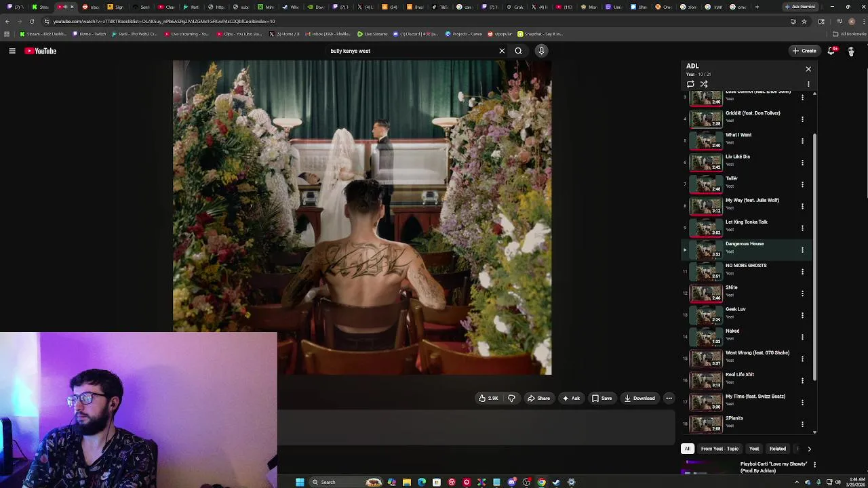Open options menu for What I Want
The width and height of the screenshot is (868, 488).
click(802, 141)
